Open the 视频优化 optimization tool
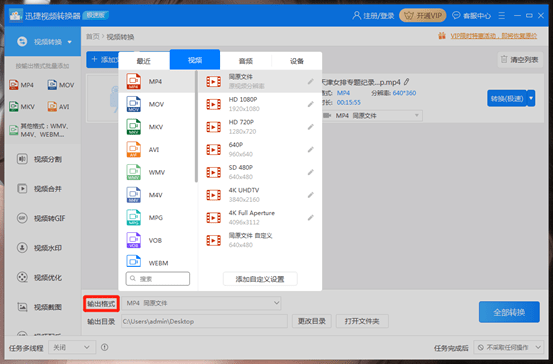The height and width of the screenshot is (364, 553). tap(40, 278)
